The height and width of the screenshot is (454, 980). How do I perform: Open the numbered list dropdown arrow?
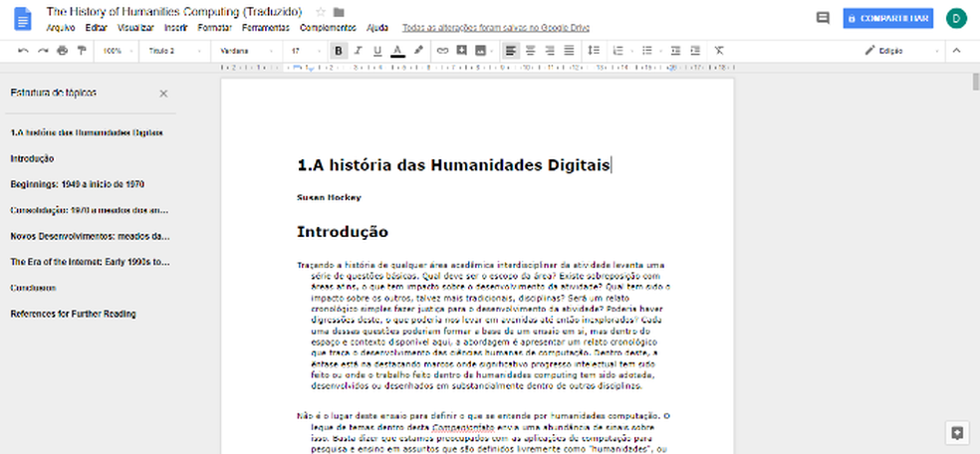click(x=631, y=51)
